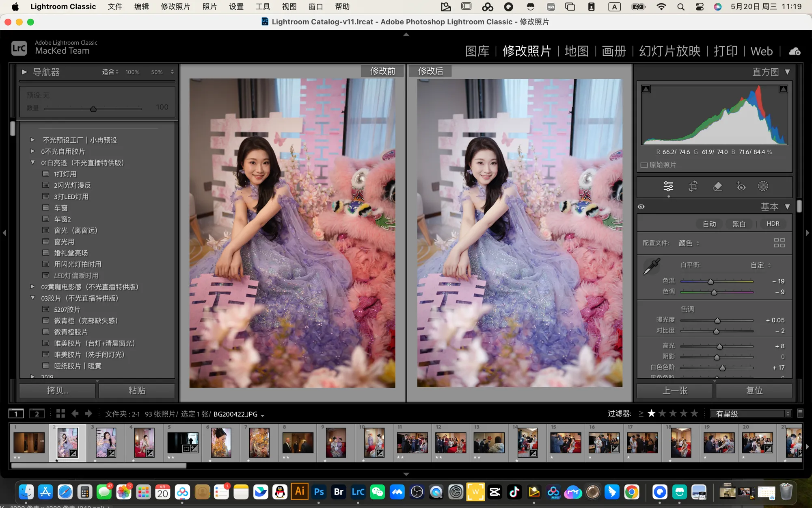Collapse the 基本 panel

787,206
